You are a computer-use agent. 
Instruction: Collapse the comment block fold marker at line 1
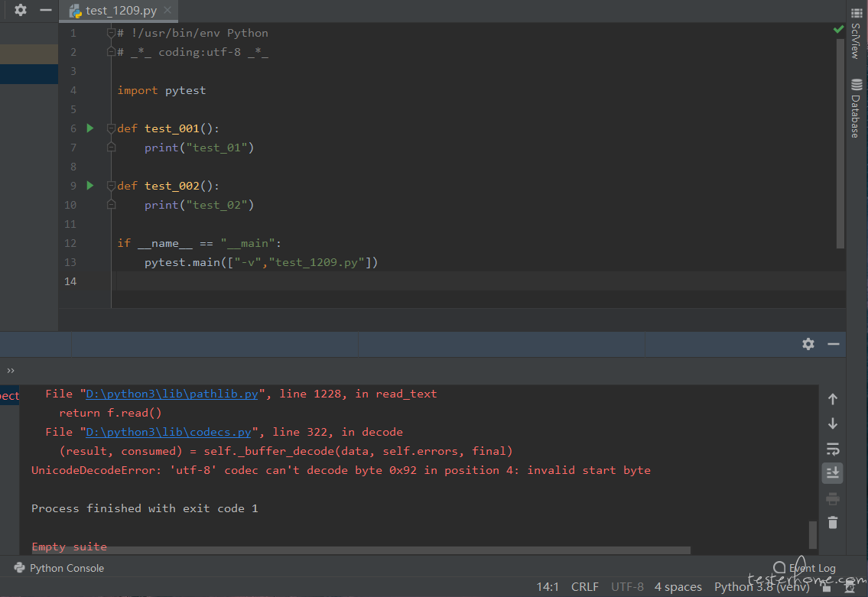111,33
